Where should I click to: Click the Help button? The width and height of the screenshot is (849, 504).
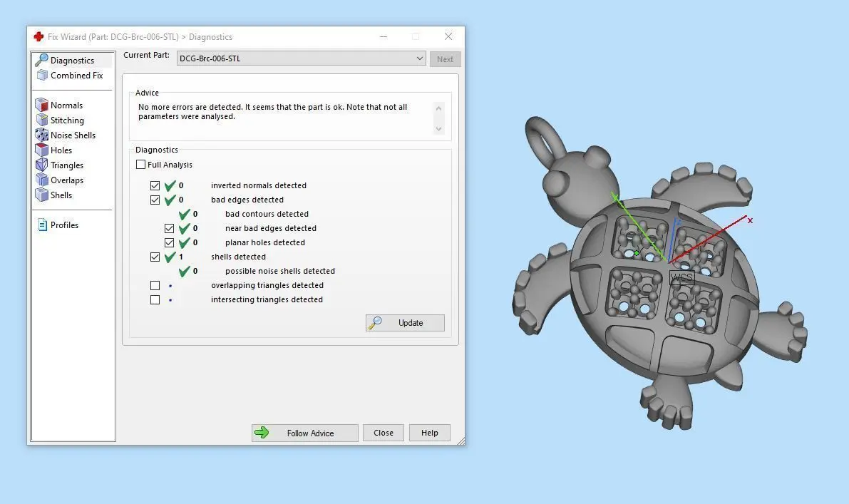click(429, 433)
